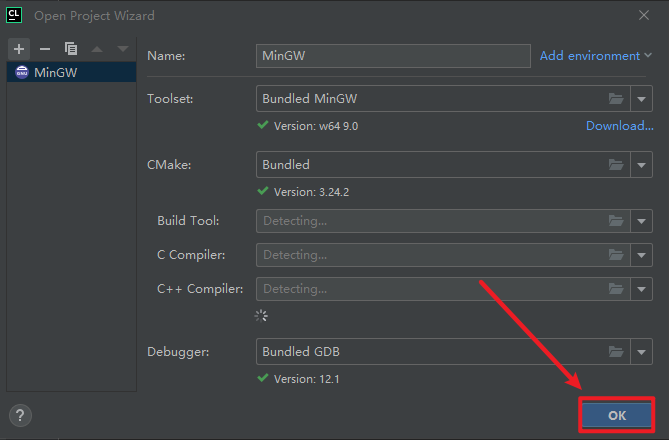Click the CLion logo icon
The height and width of the screenshot is (440, 669).
[x=14, y=15]
